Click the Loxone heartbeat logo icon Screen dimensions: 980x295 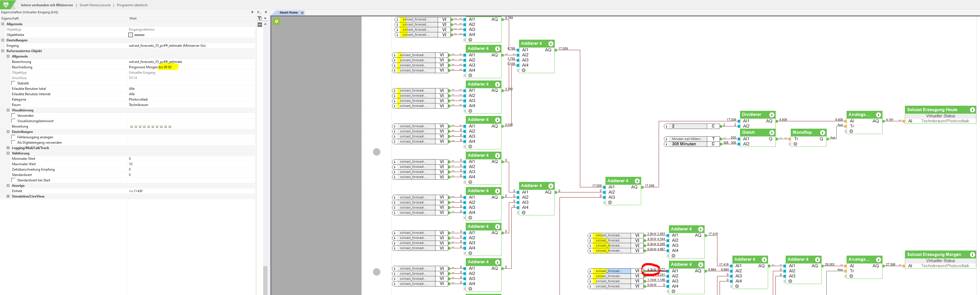tap(6, 5)
